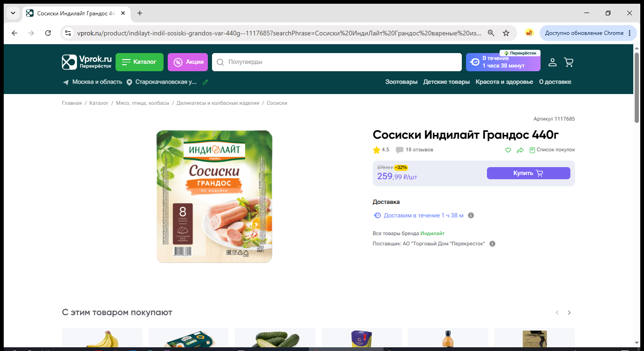
Task: Click the browser forward arrow
Action: [31, 33]
